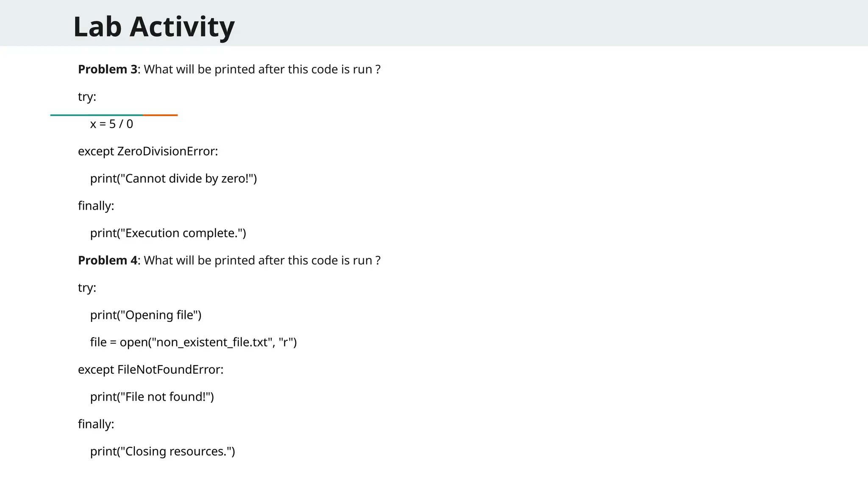Viewport: 868px width, 488px height.
Task: Click the bold "Problem 3" label
Action: pos(108,69)
